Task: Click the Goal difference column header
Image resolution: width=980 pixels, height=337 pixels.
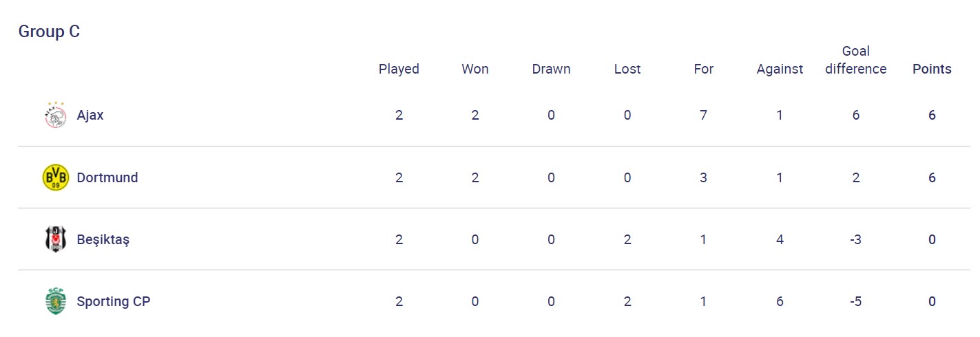Action: pos(855,60)
